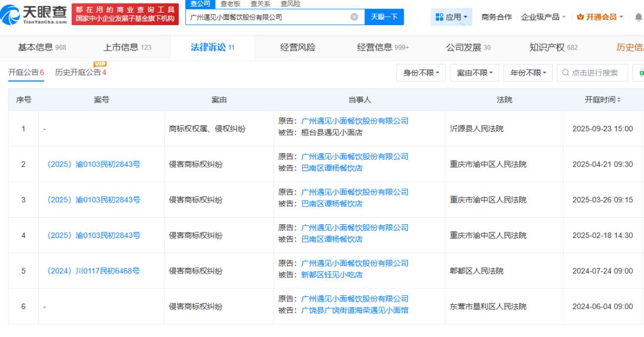This screenshot has height=337, width=644.
Task: Open the 应用 dropdown
Action: (x=451, y=17)
